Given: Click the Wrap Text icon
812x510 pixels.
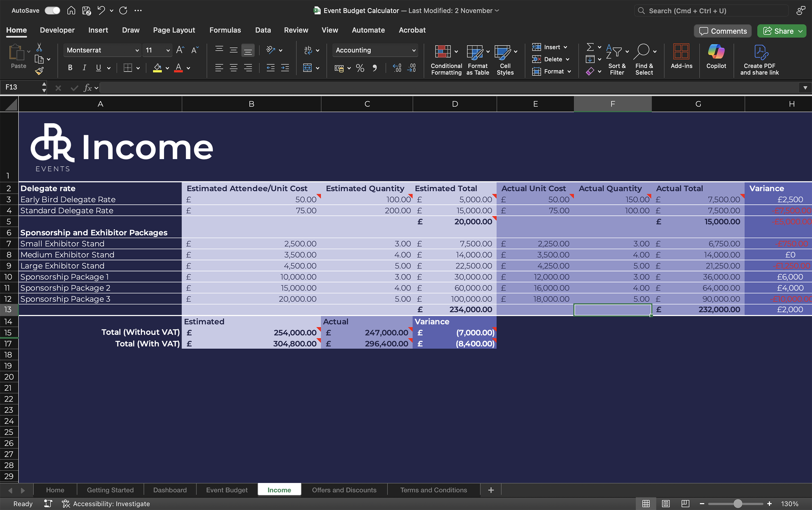Looking at the screenshot, I should 308,50.
